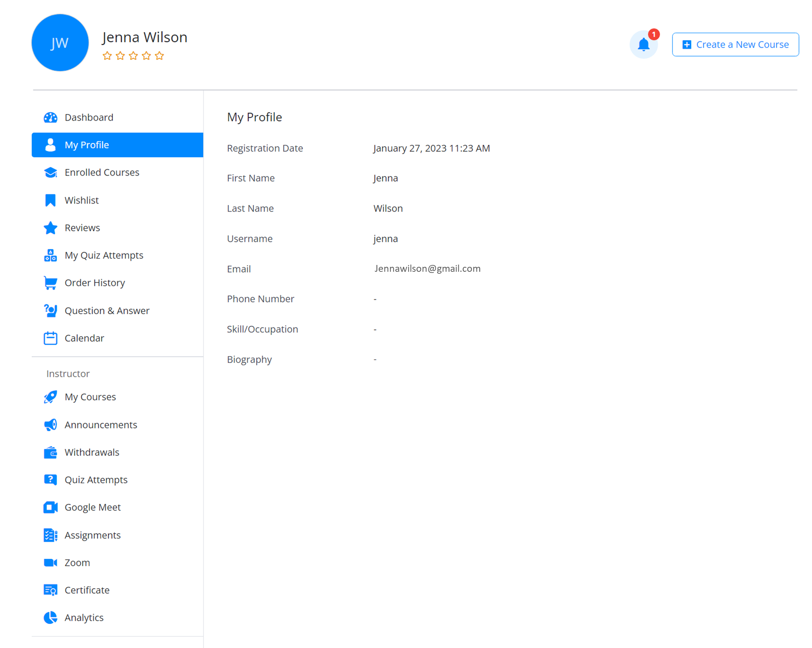Screen dimensions: 812x648
Task: Click the Certificate icon in sidebar
Action: pyautogui.click(x=50, y=590)
